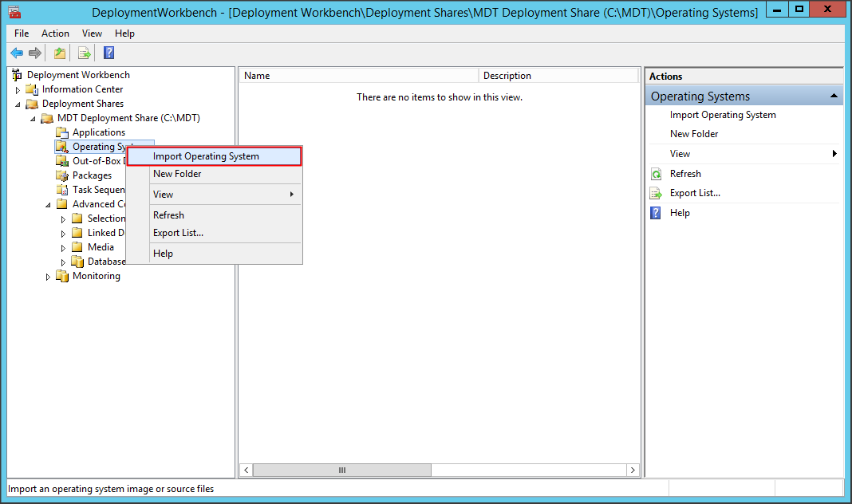The width and height of the screenshot is (852, 504).
Task: Open the Action menu in menu bar
Action: [55, 33]
